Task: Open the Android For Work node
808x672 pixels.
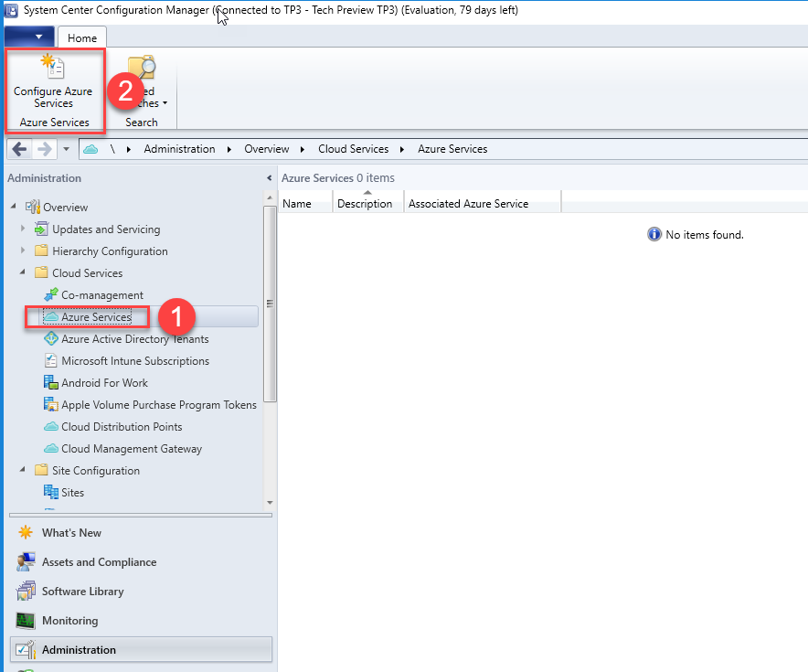Action: [x=104, y=383]
